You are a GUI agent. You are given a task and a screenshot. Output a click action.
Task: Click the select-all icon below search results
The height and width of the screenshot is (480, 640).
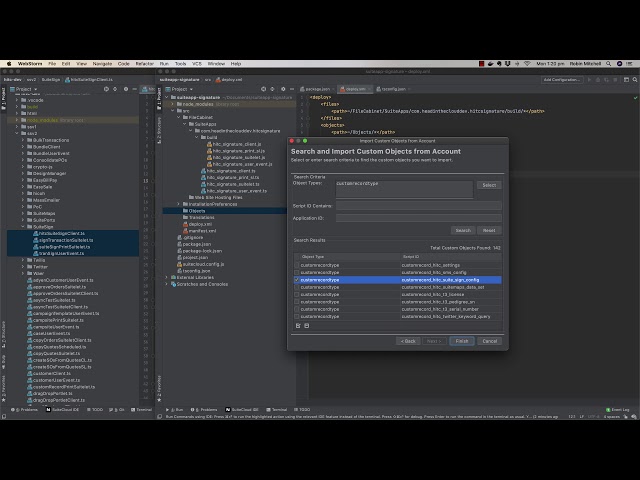(298, 326)
